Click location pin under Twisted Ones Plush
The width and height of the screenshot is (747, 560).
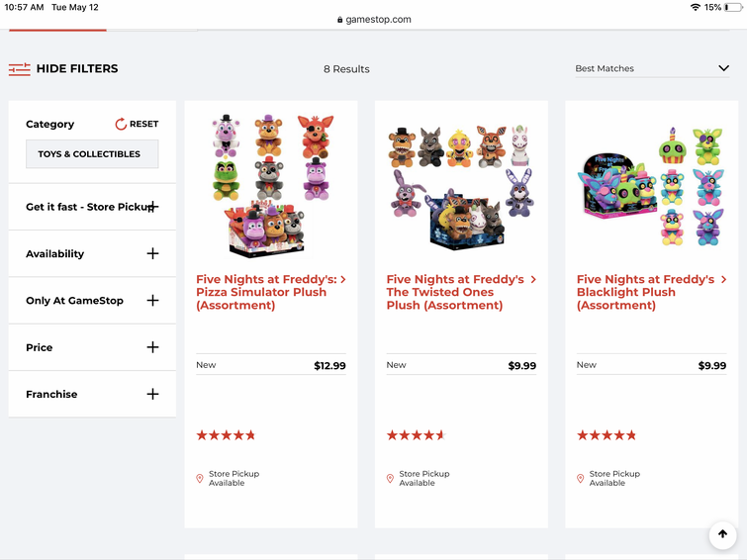(390, 479)
